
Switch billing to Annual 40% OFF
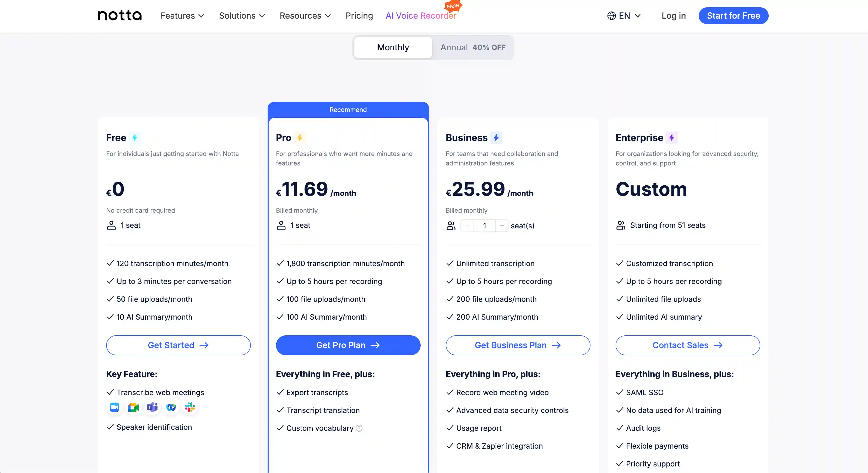473,47
